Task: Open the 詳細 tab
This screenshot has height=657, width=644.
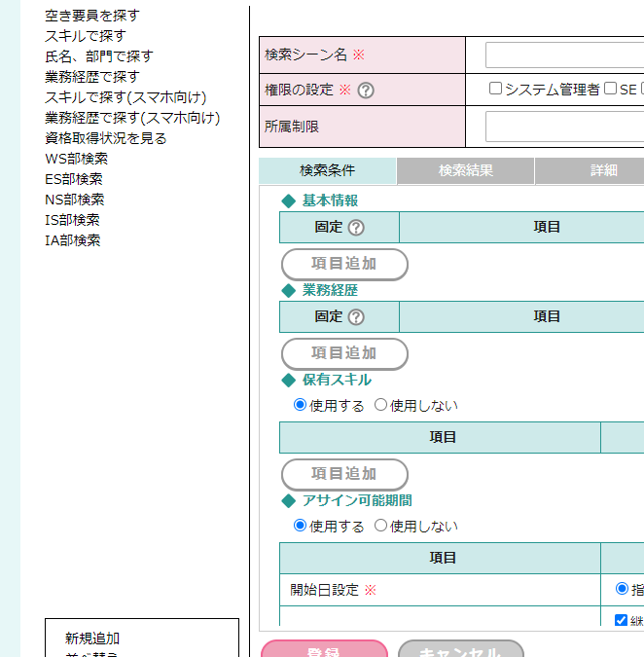Action: coord(603,171)
